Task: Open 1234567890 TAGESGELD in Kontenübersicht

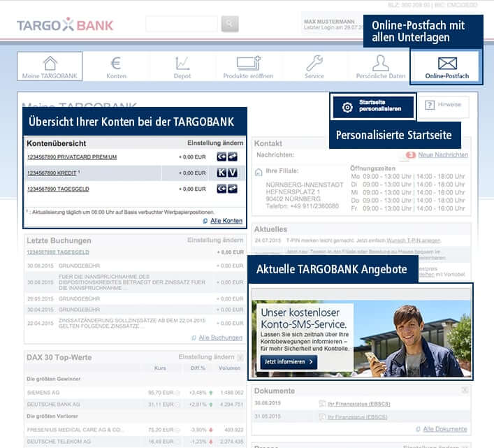Action: pyautogui.click(x=58, y=189)
